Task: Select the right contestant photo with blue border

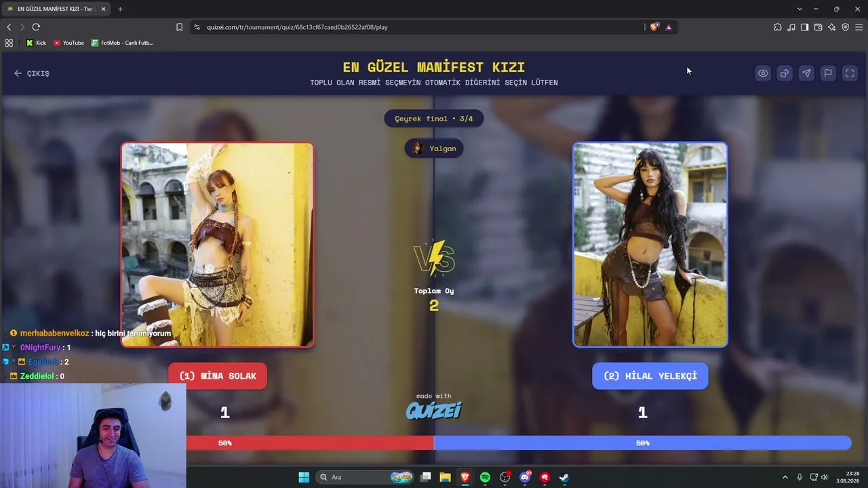Action: click(650, 245)
